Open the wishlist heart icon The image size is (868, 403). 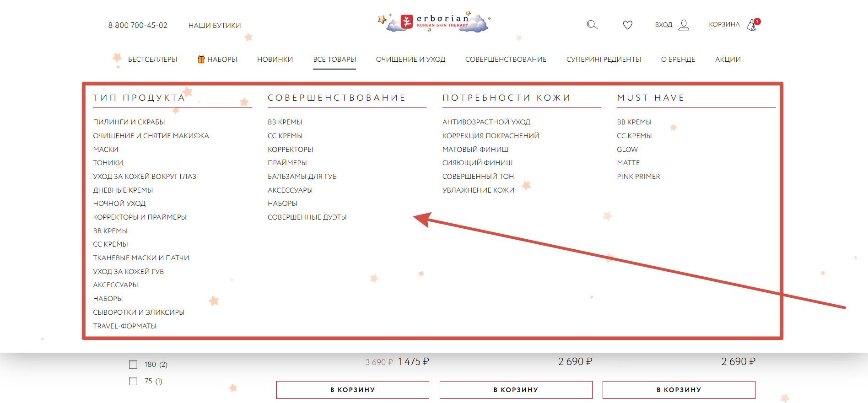[x=628, y=25]
